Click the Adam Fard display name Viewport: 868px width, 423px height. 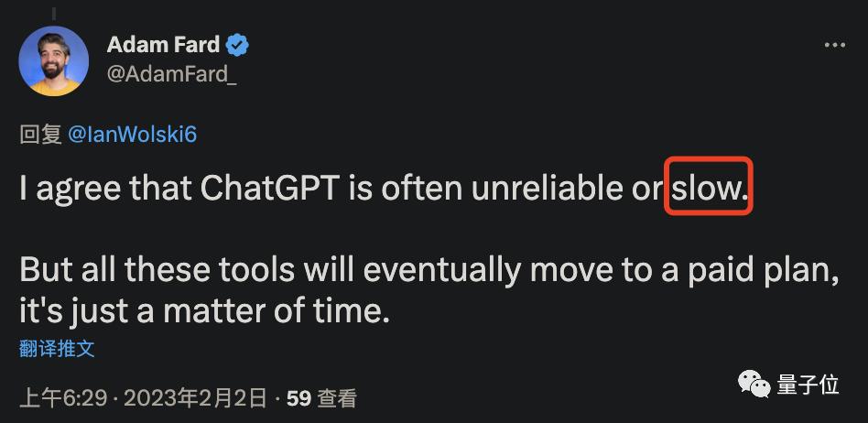pyautogui.click(x=163, y=45)
